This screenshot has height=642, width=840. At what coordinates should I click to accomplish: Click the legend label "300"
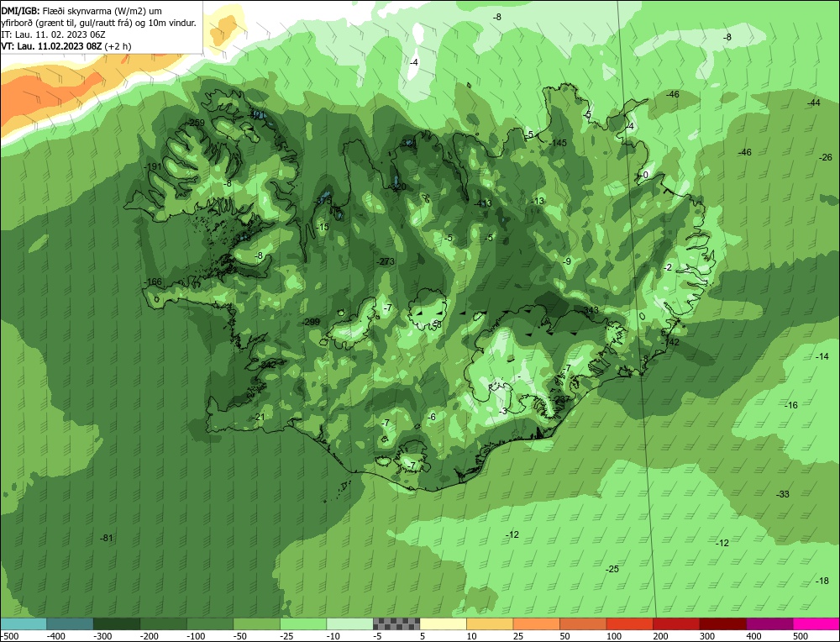tap(707, 636)
